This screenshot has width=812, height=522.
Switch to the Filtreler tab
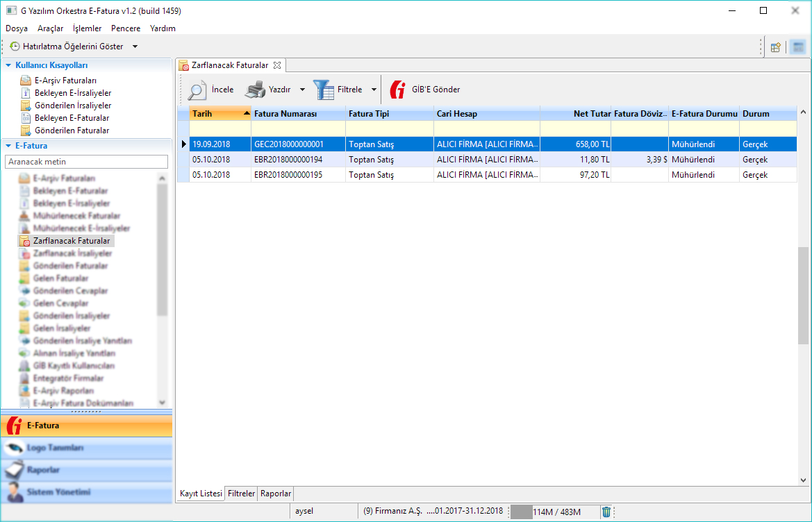pyautogui.click(x=242, y=494)
